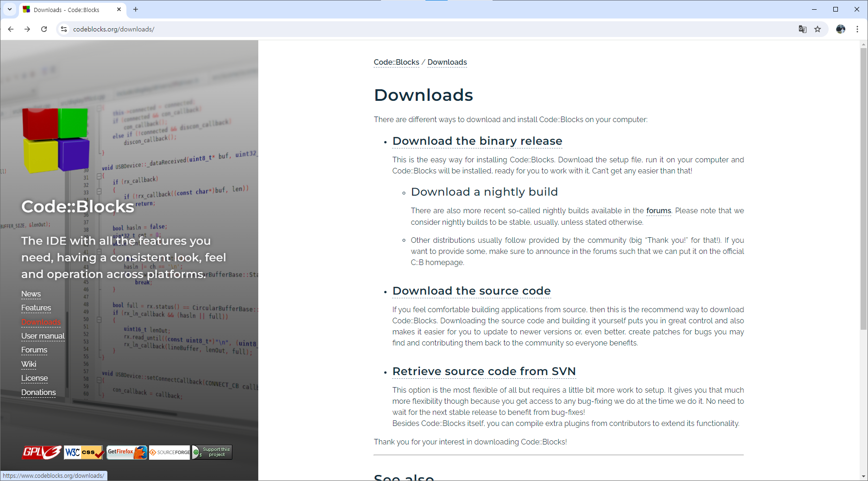Image resolution: width=868 pixels, height=481 pixels.
Task: Click the Code::Blocks sidebar title
Action: (78, 207)
